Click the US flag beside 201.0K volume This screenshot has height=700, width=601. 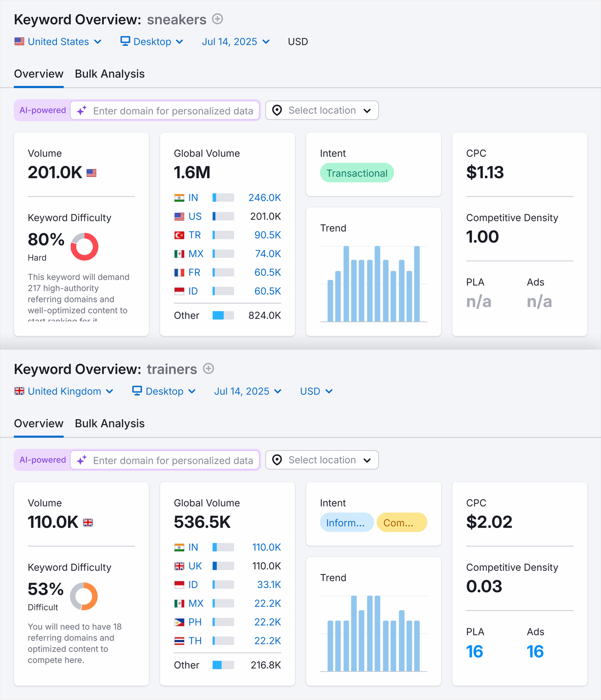(91, 173)
